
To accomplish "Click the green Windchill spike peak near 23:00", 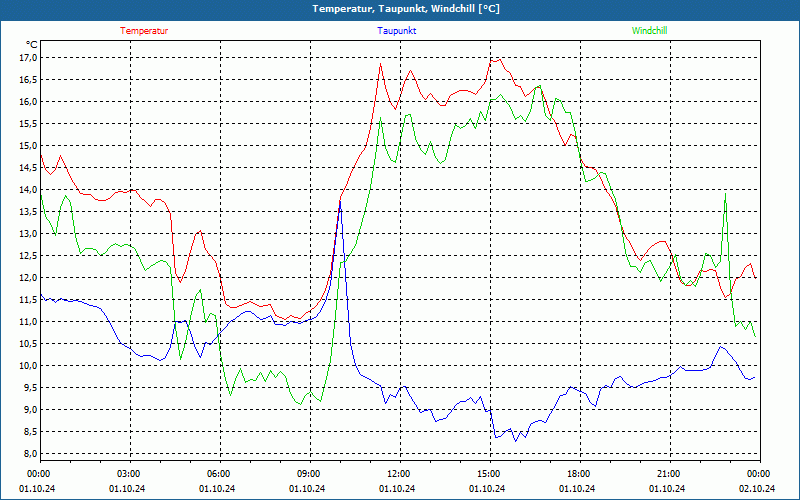I will pos(725,196).
